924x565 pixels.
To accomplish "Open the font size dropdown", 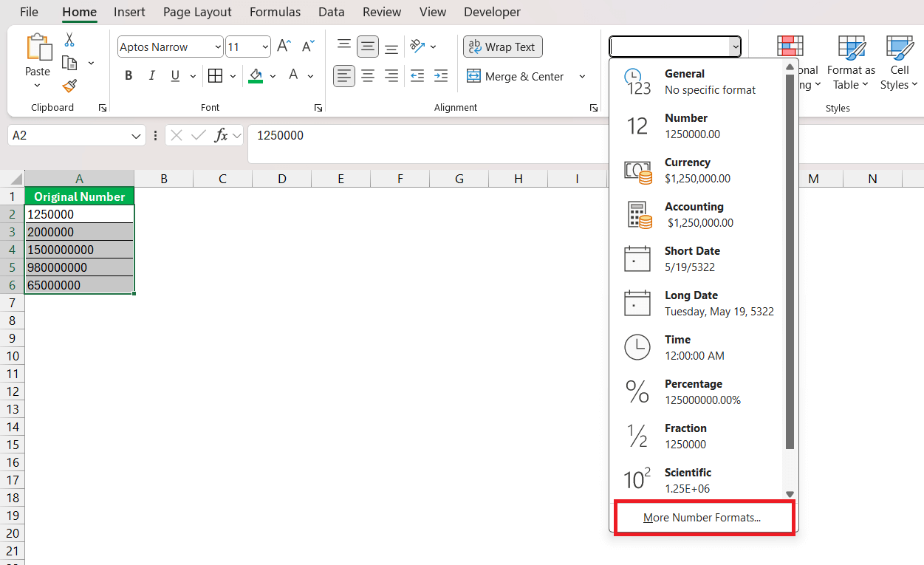I will pos(266,47).
